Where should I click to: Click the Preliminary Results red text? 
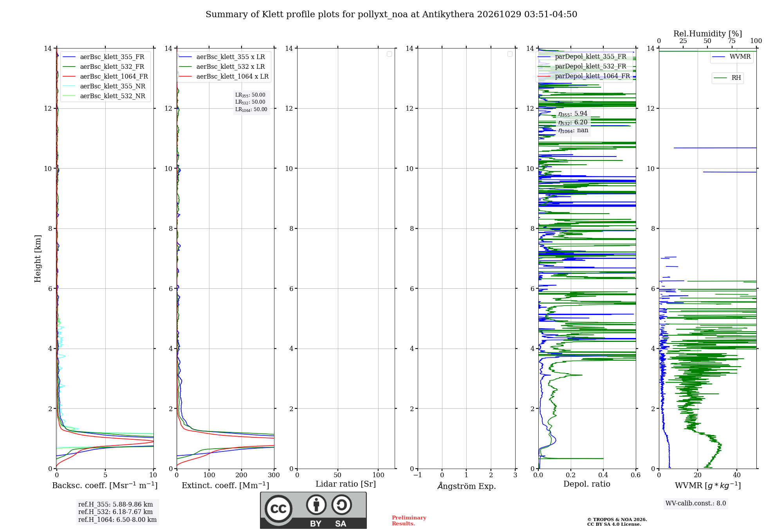click(x=409, y=521)
